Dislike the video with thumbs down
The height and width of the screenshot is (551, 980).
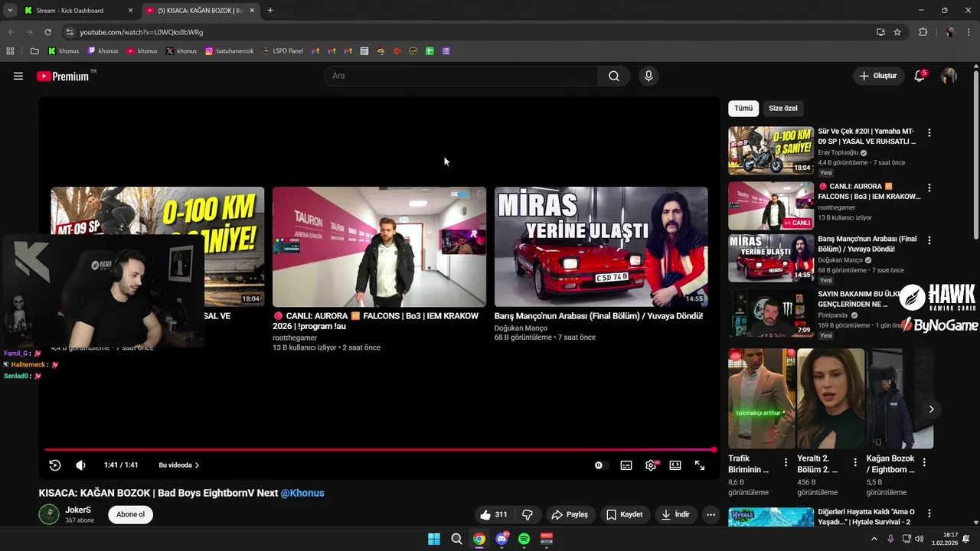pyautogui.click(x=528, y=514)
